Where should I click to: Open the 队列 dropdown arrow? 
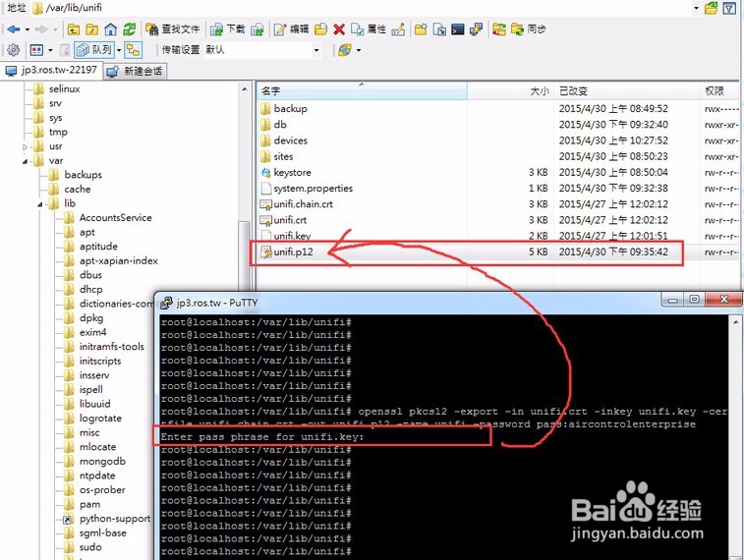click(119, 50)
